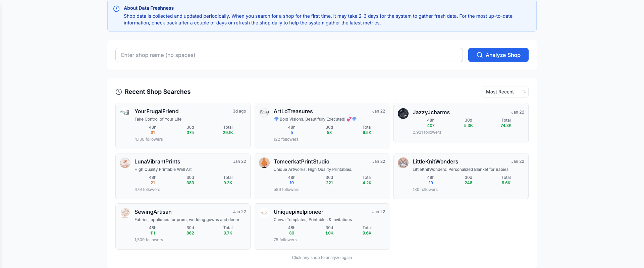Click the JazzyJcharms round avatar
Screen dimensions: 644x268
tap(403, 114)
